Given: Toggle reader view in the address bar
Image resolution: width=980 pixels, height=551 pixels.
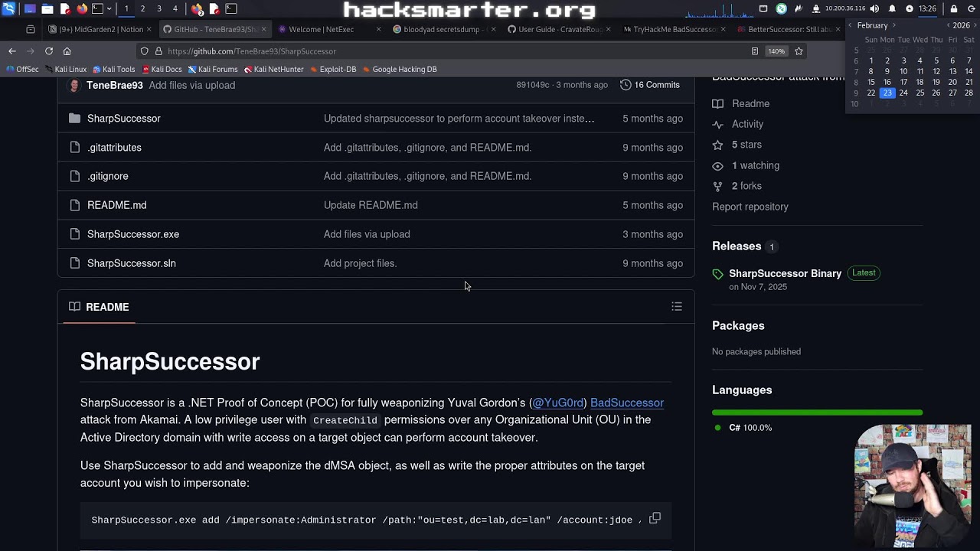Looking at the screenshot, I should coord(754,51).
